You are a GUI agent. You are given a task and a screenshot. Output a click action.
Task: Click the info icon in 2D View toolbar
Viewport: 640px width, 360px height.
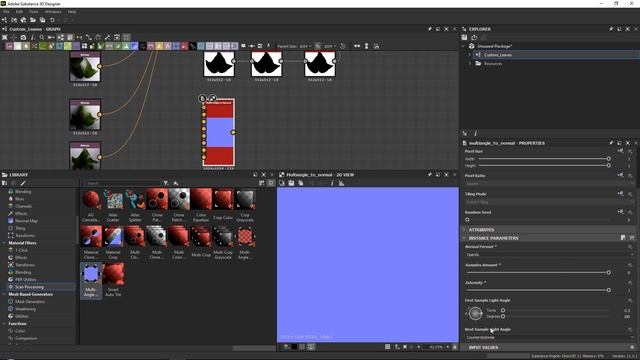(332, 183)
